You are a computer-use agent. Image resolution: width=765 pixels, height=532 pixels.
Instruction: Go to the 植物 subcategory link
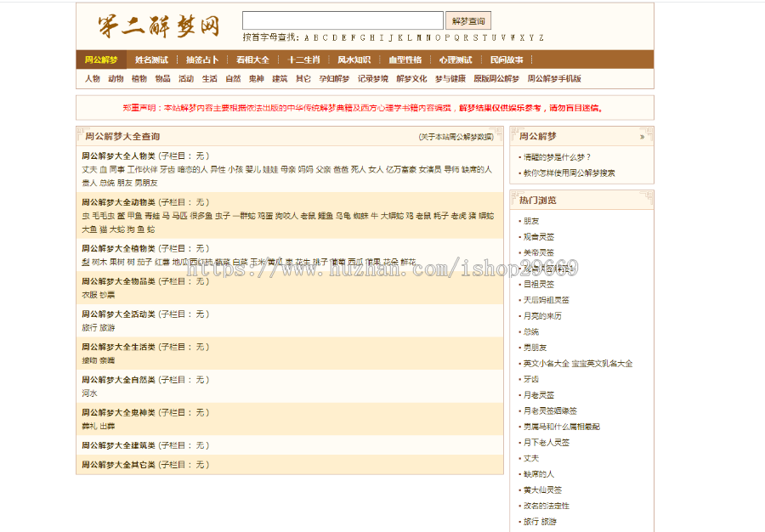[x=139, y=78]
